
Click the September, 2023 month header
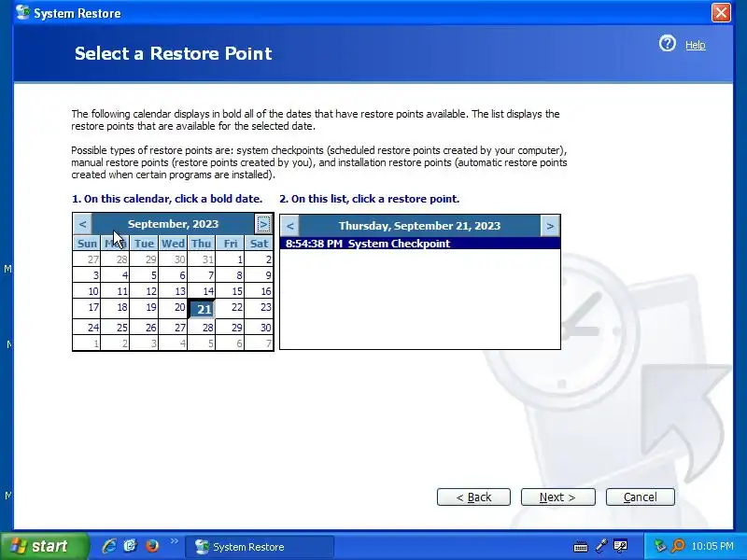click(173, 224)
